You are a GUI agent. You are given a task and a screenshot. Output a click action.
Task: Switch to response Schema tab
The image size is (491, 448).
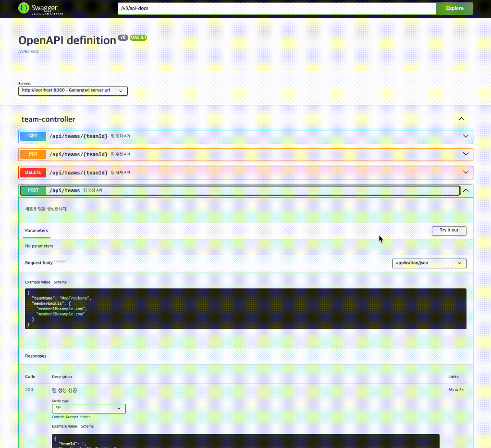pyautogui.click(x=87, y=426)
